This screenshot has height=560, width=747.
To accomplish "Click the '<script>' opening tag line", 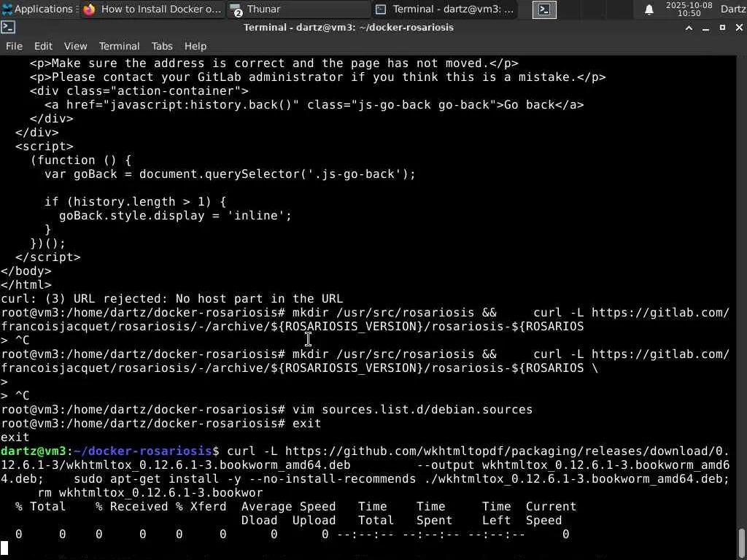I will (x=44, y=146).
